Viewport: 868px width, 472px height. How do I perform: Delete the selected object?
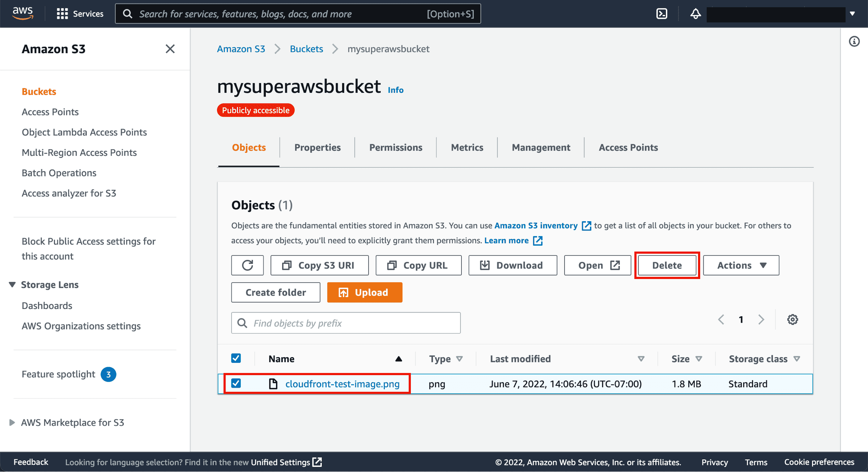click(667, 265)
